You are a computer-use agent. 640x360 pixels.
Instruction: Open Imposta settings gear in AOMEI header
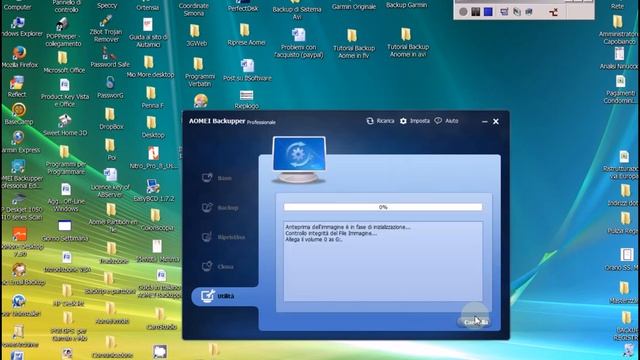coord(414,121)
